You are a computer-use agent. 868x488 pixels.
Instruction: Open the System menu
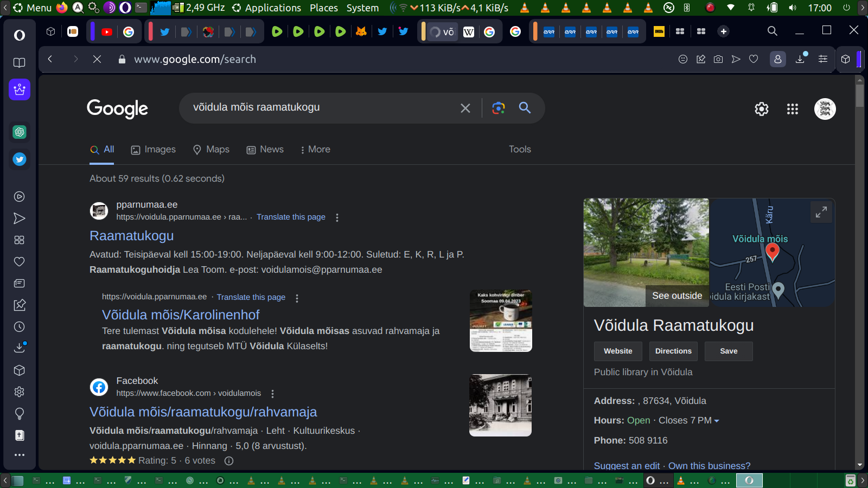coord(363,8)
